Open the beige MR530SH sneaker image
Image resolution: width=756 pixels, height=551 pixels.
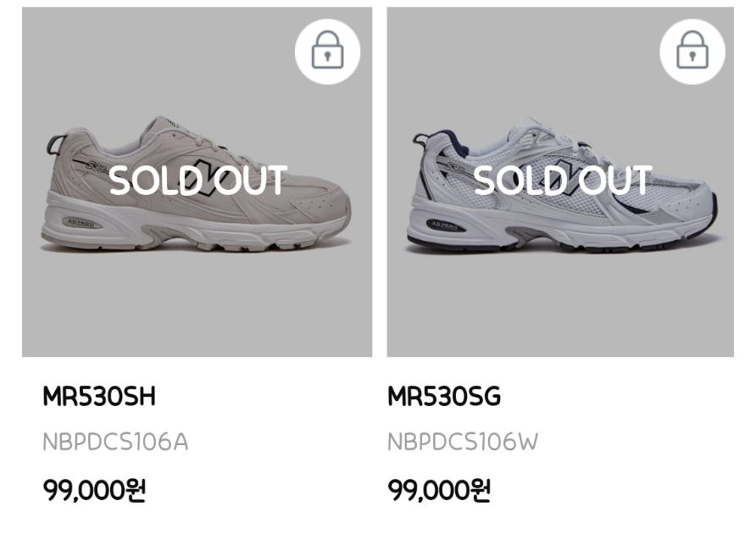[197, 254]
